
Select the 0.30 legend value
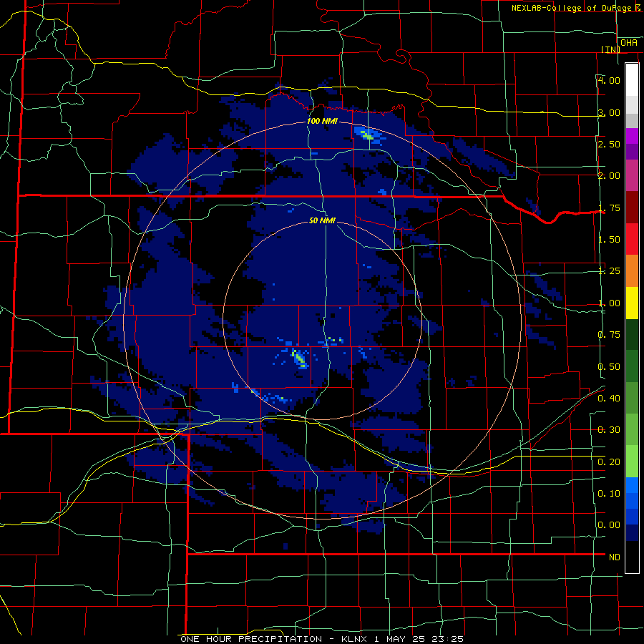(609, 430)
